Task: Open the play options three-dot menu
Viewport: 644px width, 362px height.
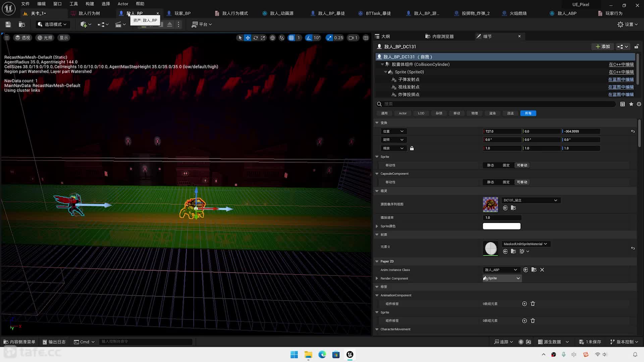Action: (x=178, y=24)
